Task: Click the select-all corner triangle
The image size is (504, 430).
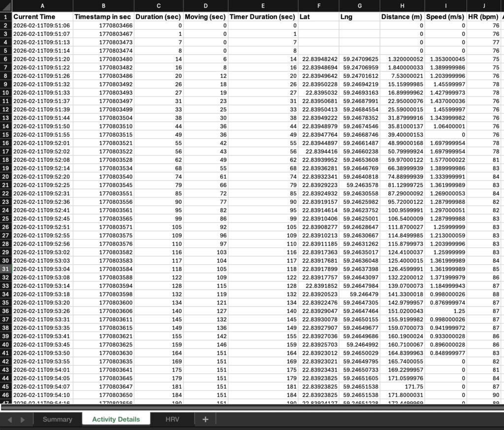Action: pos(6,6)
